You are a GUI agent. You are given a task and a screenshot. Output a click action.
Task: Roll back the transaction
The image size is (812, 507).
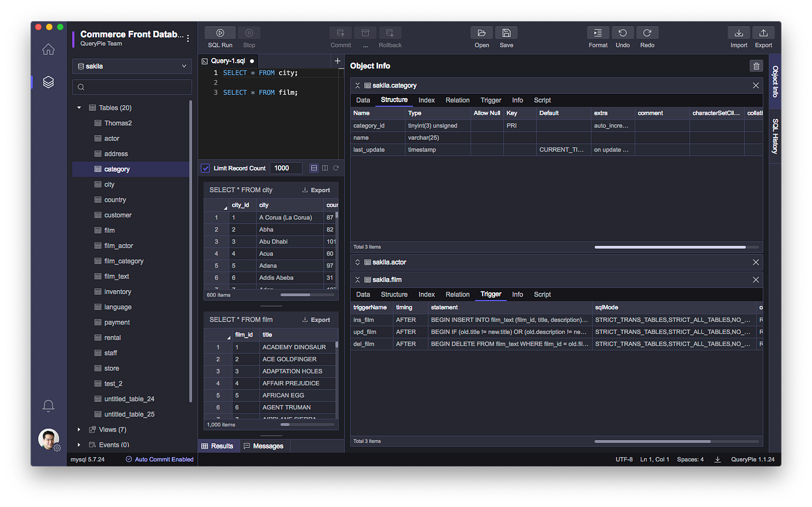pos(390,33)
